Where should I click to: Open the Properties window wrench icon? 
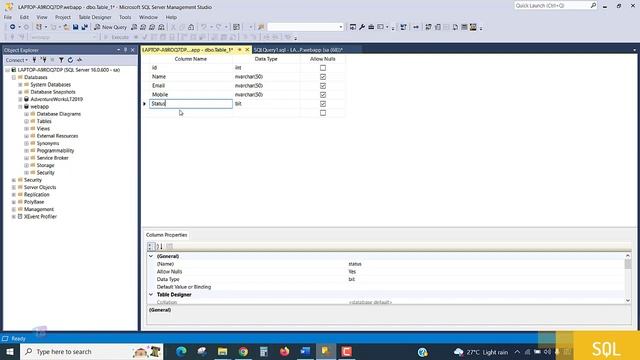tap(362, 27)
